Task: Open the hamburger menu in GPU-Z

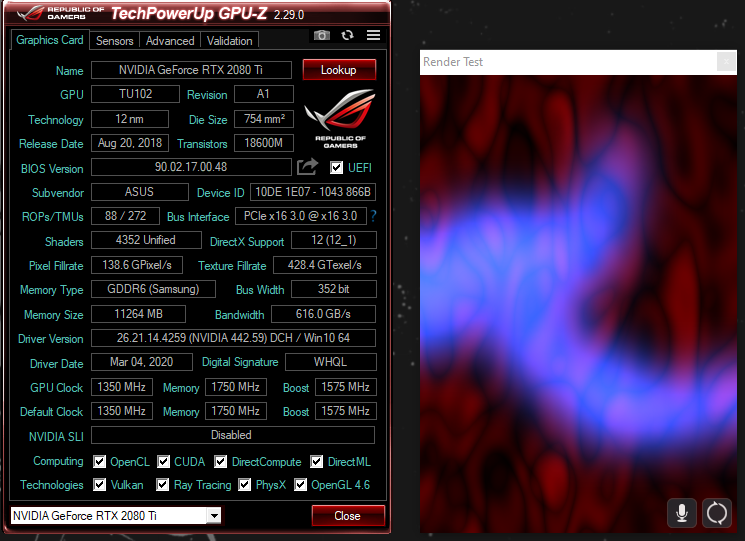Action: [373, 35]
